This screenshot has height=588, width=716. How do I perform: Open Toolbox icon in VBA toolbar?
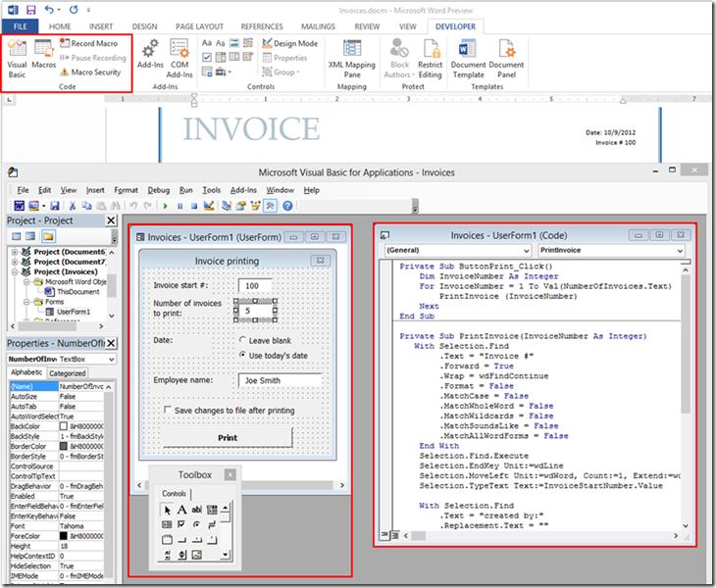click(271, 206)
